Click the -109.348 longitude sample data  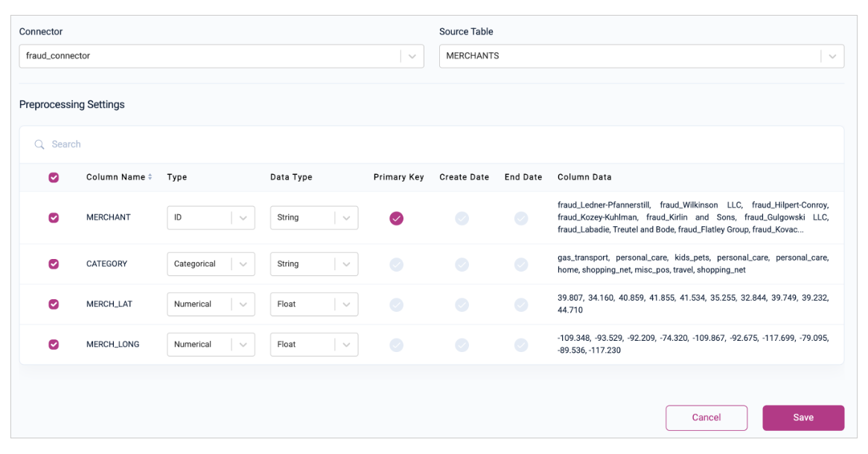[573, 339]
